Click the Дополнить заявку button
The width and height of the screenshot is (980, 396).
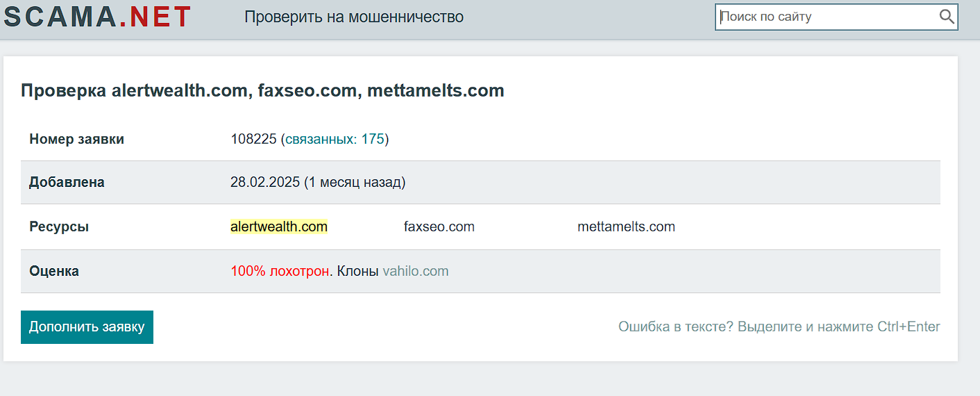[87, 327]
